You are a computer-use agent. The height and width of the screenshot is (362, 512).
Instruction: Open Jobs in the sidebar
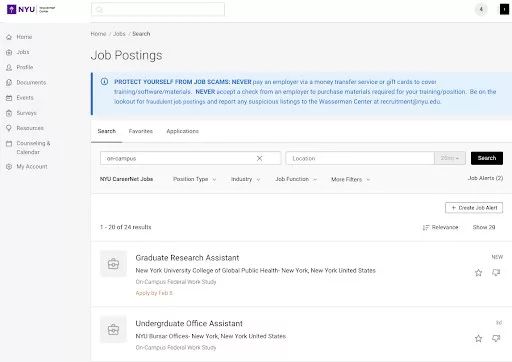click(x=23, y=52)
